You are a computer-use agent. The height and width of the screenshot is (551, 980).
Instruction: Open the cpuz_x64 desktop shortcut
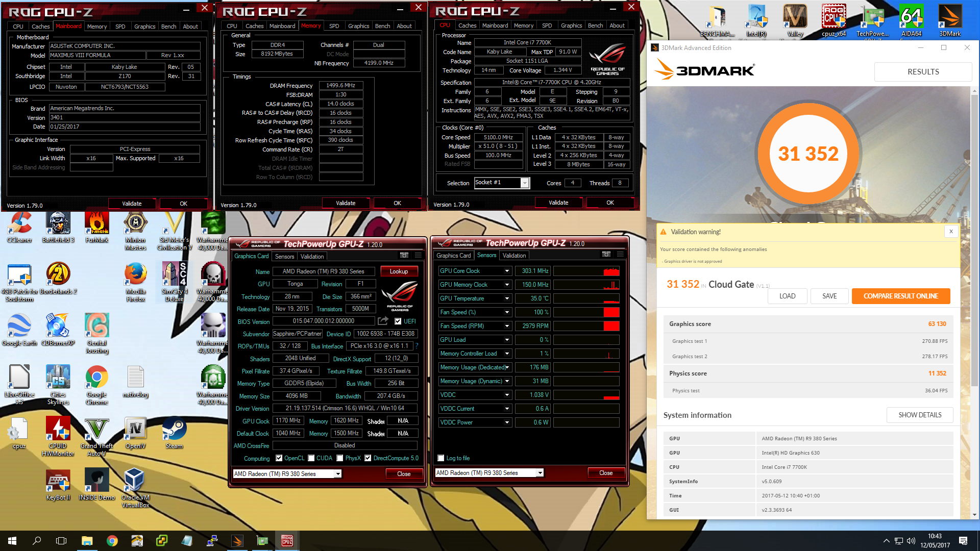tap(834, 20)
